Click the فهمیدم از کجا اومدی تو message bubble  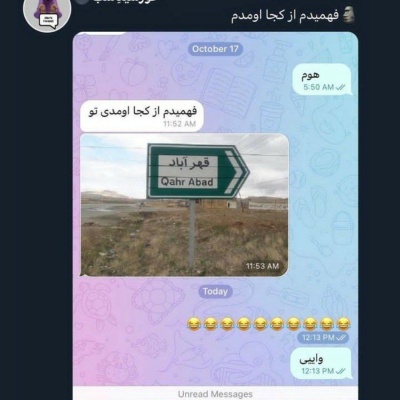coord(142,116)
